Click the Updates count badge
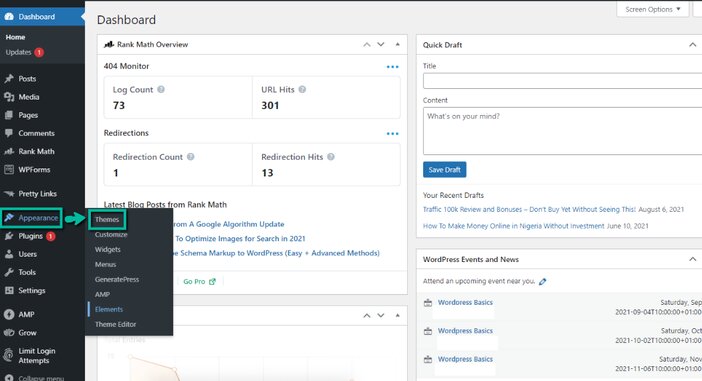This screenshot has width=702, height=381. tap(39, 52)
